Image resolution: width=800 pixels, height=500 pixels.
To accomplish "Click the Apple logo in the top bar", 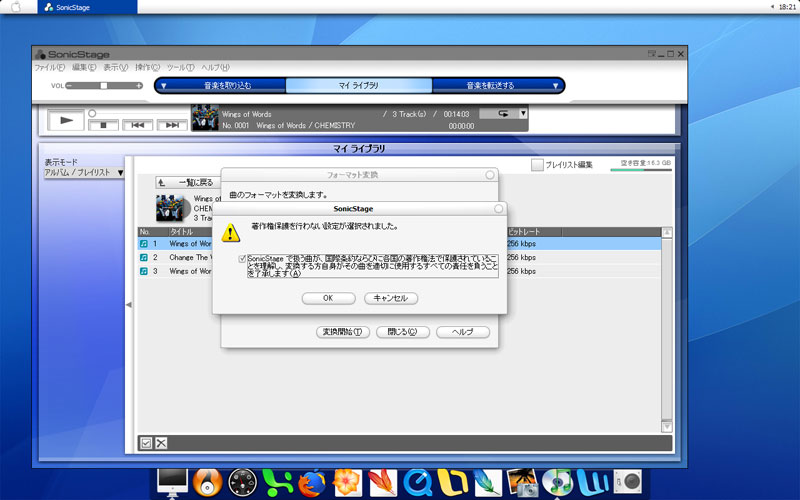I will click(16, 7).
